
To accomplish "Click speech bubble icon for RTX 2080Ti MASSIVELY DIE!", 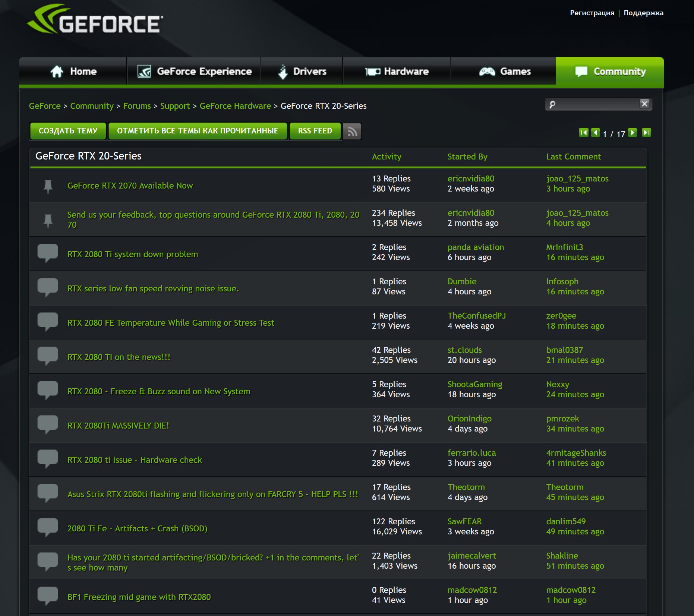I will click(48, 425).
